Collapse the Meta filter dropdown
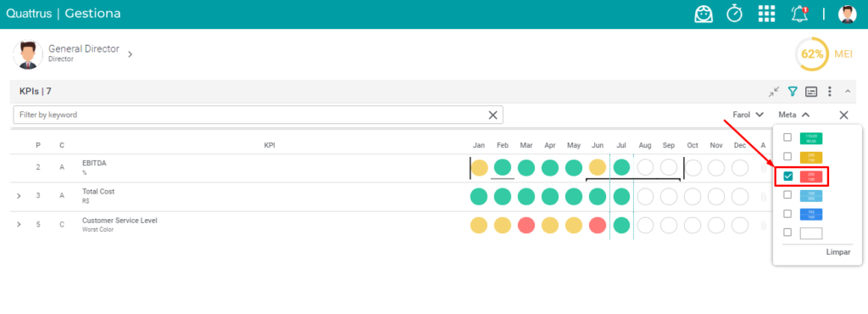This screenshot has height=314, width=868. coord(794,115)
